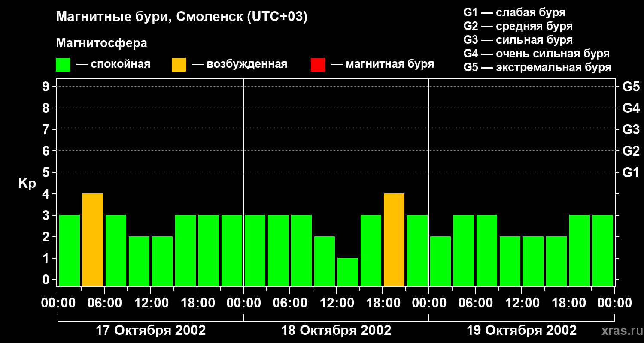Click the orange 'возбужденная' legend swatch
The image size is (644, 343).
pyautogui.click(x=179, y=65)
